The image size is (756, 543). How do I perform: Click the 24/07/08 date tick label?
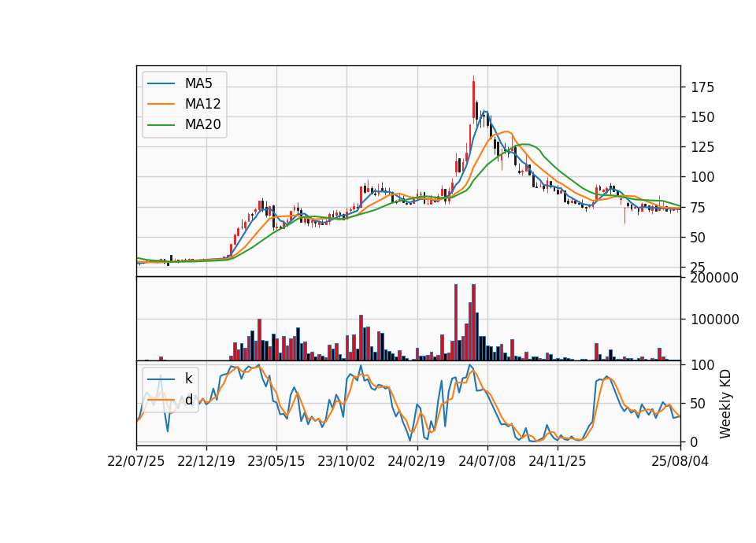pyautogui.click(x=487, y=462)
